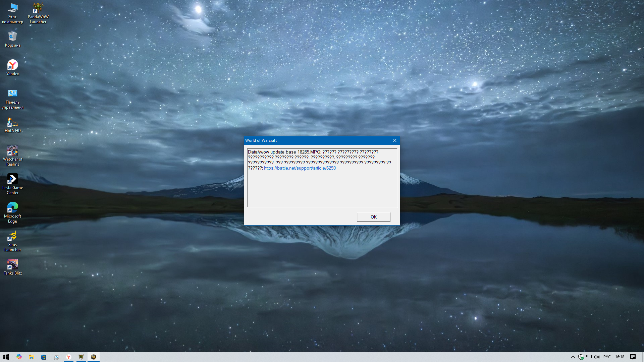The image size is (644, 362).
Task: Select the Lesta Game Center desktop icon
Action: click(13, 184)
